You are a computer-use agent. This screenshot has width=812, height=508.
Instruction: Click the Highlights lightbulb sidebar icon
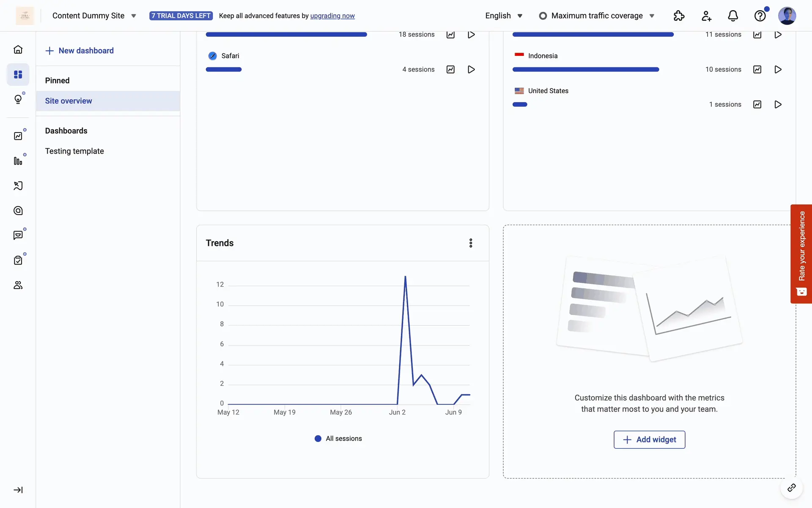click(x=18, y=99)
